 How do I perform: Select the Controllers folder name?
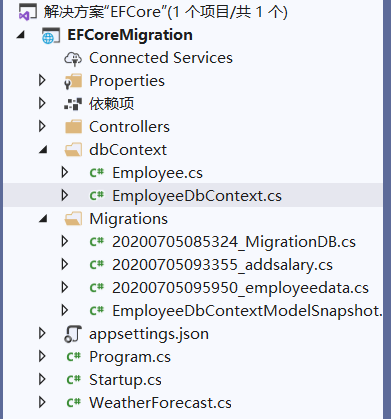click(129, 127)
